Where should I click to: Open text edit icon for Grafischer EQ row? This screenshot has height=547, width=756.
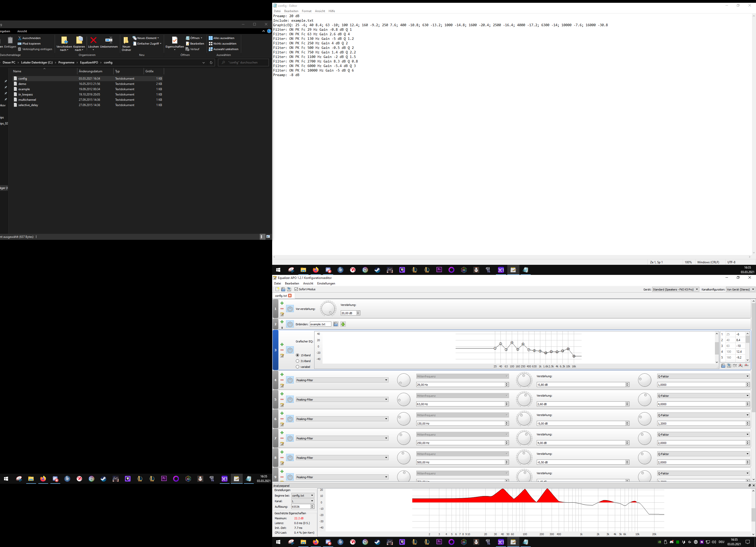point(282,356)
